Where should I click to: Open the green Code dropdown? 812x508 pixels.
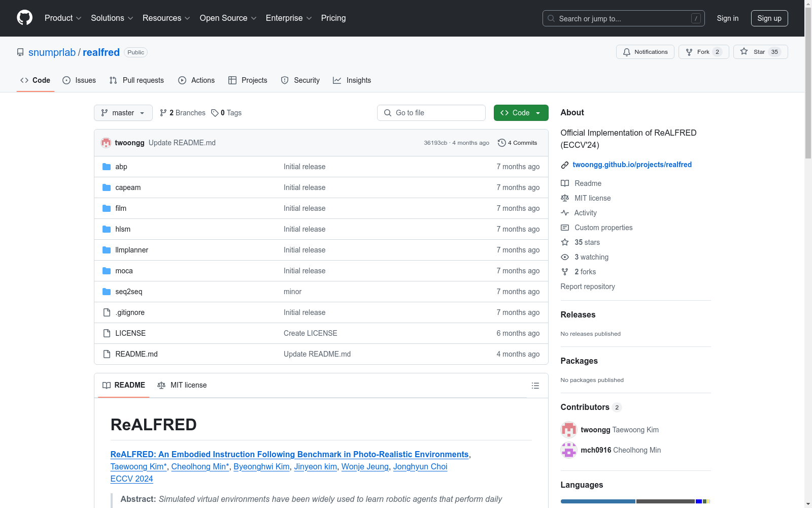coord(521,113)
